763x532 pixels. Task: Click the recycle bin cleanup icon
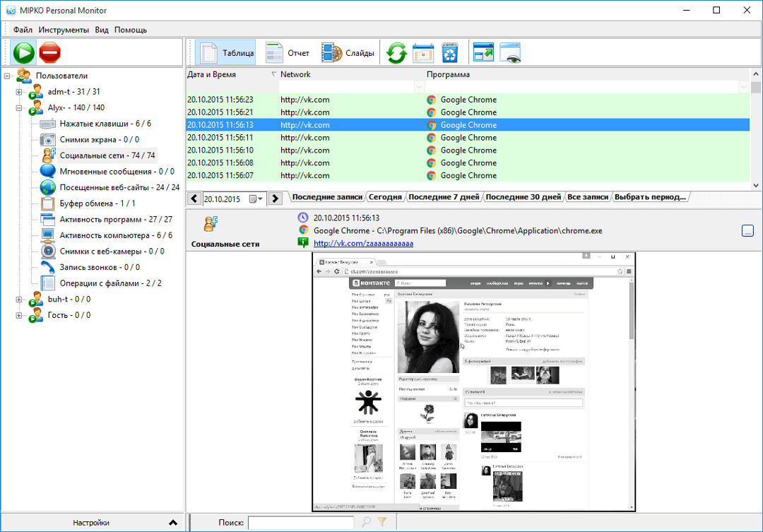(449, 52)
